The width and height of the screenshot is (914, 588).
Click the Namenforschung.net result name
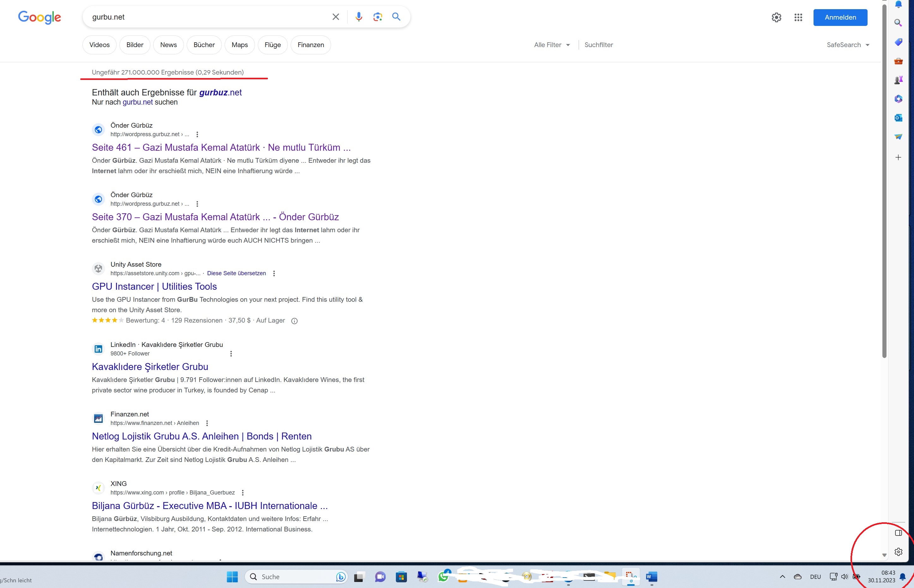click(x=141, y=553)
